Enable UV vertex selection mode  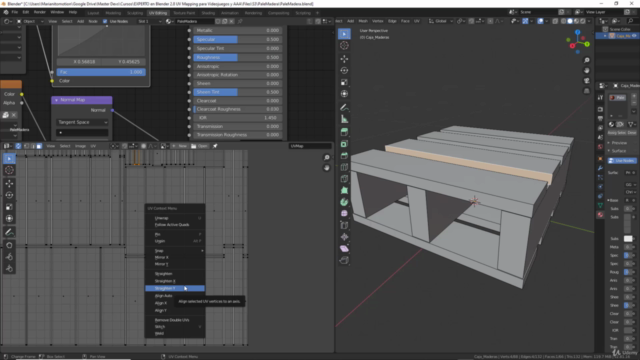(x=26, y=146)
